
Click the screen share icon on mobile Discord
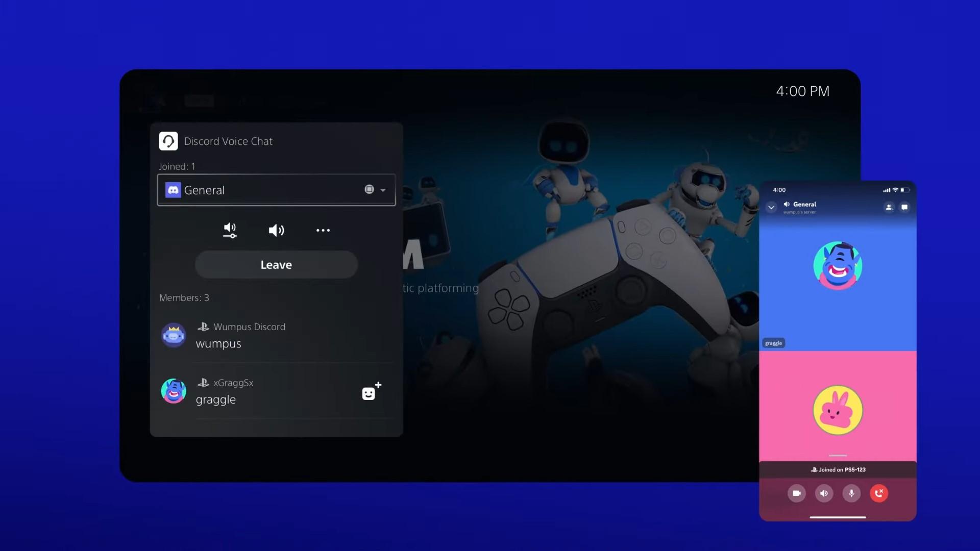[796, 493]
